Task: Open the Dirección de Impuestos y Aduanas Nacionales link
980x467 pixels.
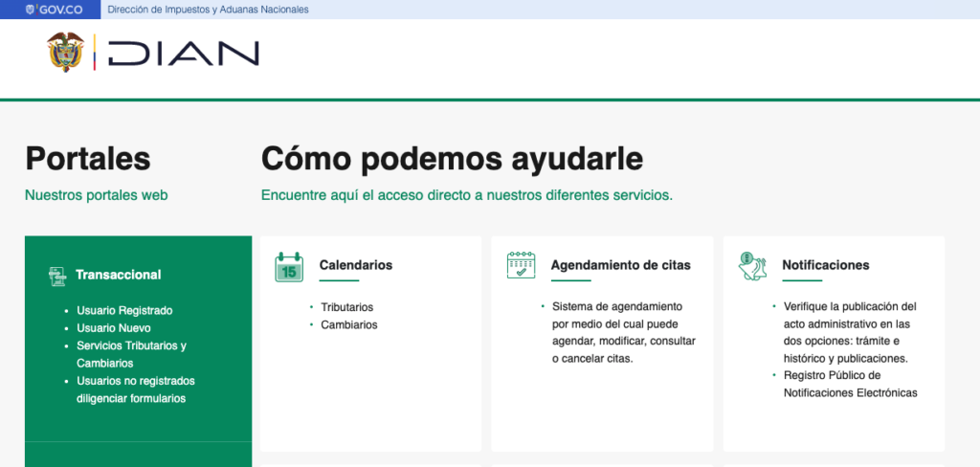Action: tap(208, 10)
